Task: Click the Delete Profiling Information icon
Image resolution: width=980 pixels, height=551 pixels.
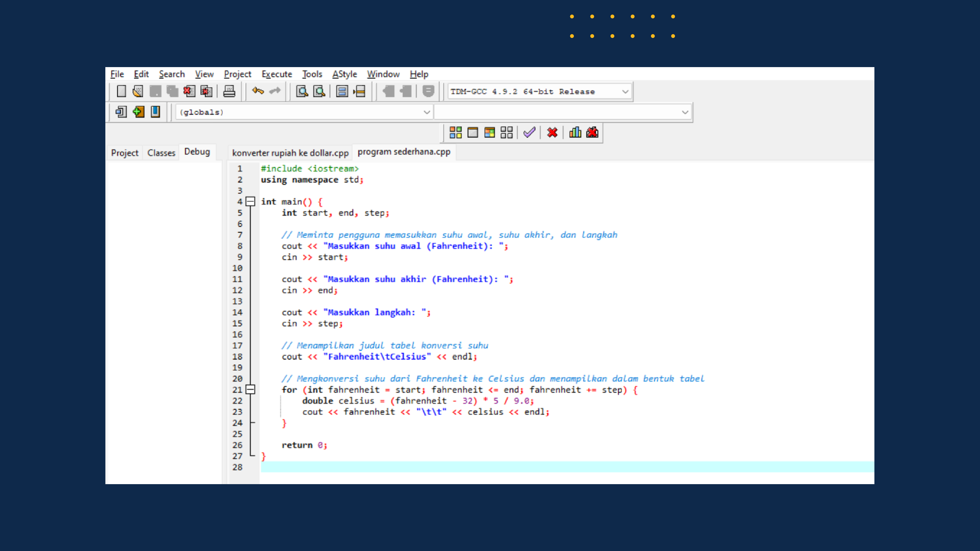Action: (592, 132)
